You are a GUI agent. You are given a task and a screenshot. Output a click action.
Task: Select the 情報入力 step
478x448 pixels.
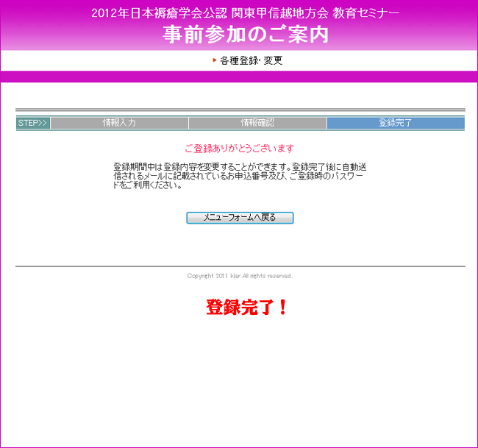click(x=119, y=123)
